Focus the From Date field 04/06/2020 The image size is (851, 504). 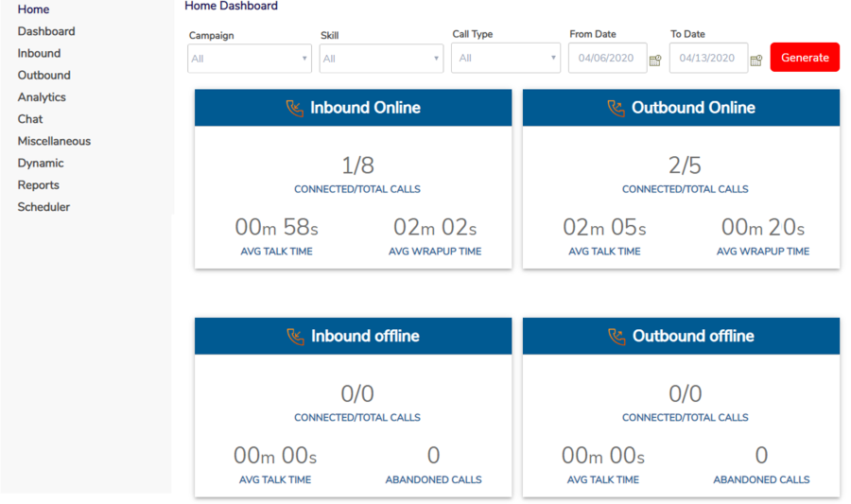(608, 58)
